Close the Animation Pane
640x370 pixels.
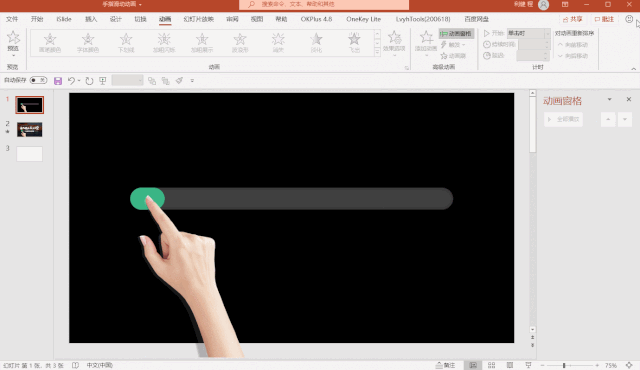tap(629, 99)
